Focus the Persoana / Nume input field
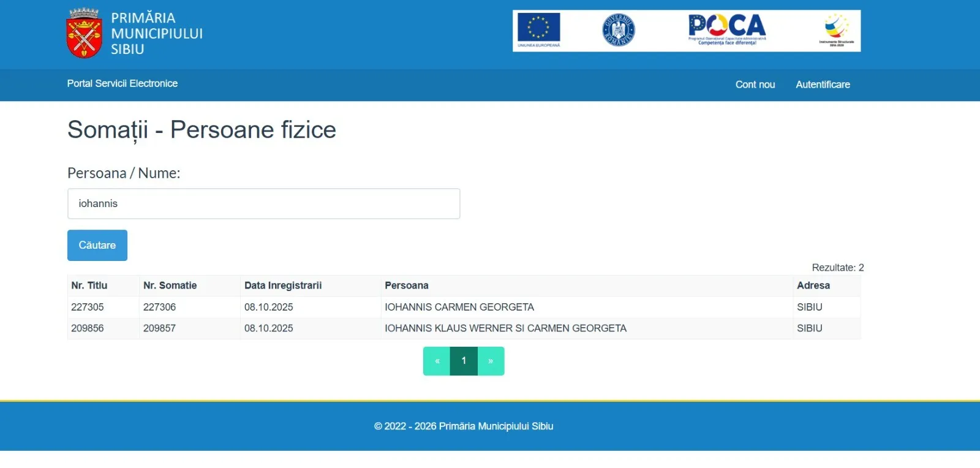 tap(263, 203)
